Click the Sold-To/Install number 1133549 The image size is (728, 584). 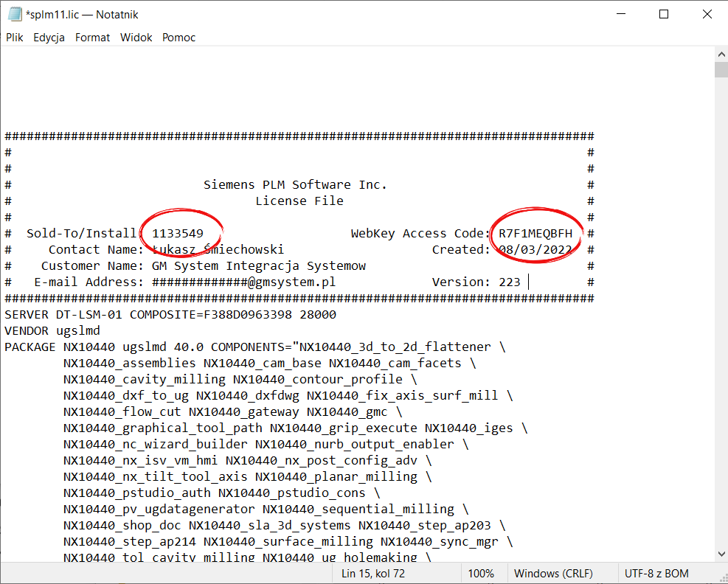point(178,234)
